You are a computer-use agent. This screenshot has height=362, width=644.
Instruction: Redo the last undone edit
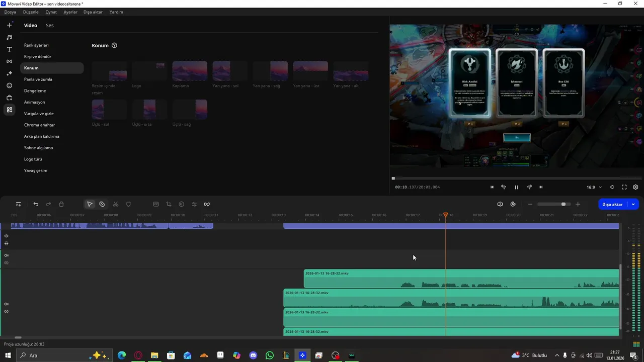click(x=48, y=204)
